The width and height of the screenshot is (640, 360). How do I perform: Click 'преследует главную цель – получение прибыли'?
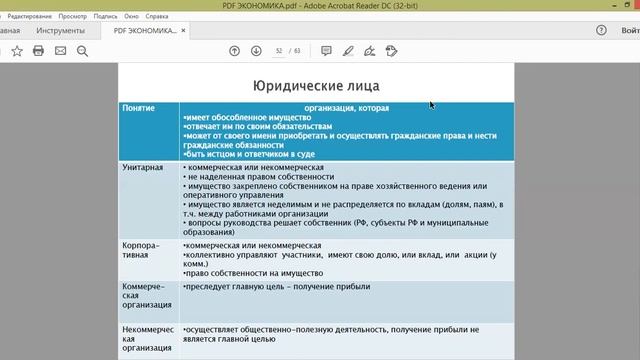point(277,287)
